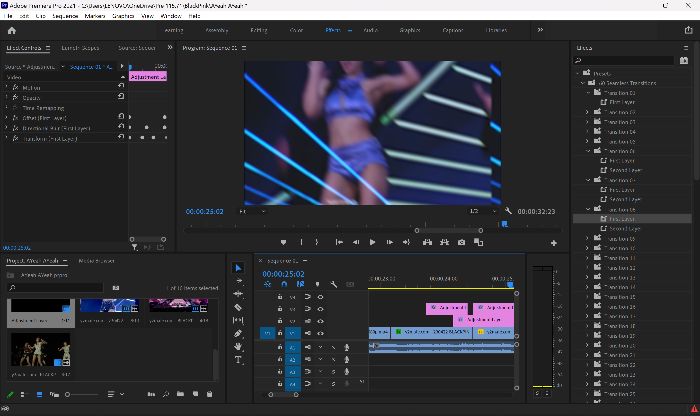Click the Lift button in Program monitor

click(x=427, y=242)
